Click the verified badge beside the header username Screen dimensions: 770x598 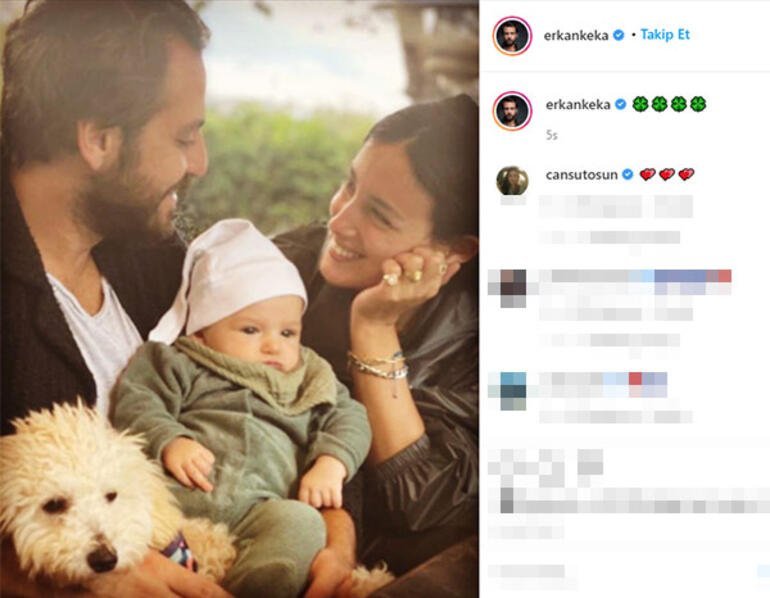pos(619,35)
